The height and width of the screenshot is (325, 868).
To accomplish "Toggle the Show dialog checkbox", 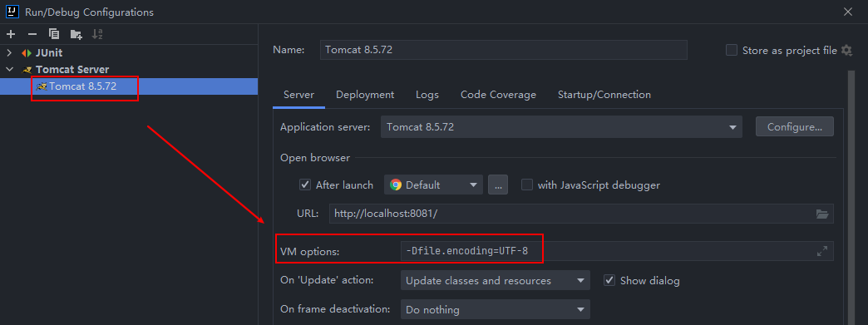I will point(609,281).
